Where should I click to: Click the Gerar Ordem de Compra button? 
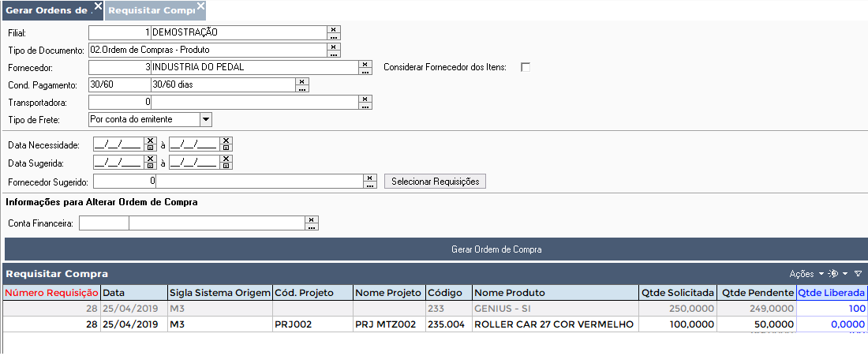[x=436, y=249]
